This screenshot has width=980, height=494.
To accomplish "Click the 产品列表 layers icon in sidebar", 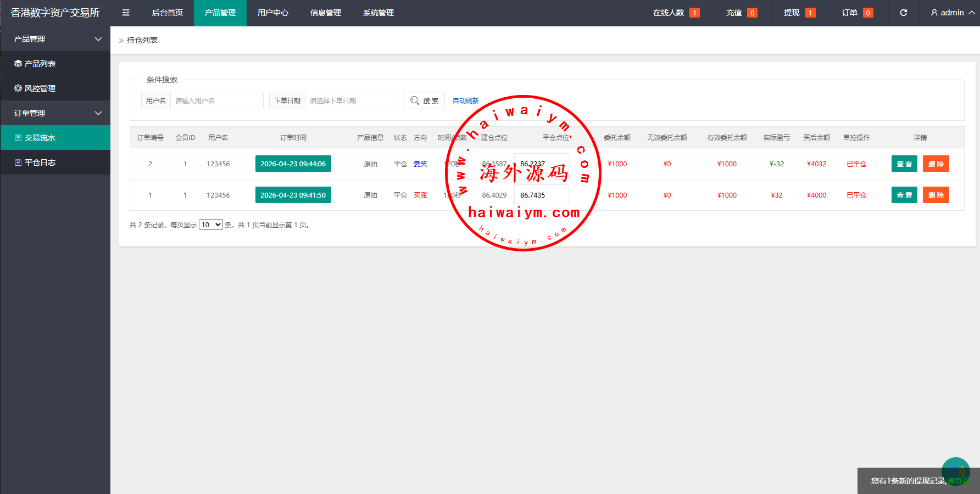I will point(18,64).
